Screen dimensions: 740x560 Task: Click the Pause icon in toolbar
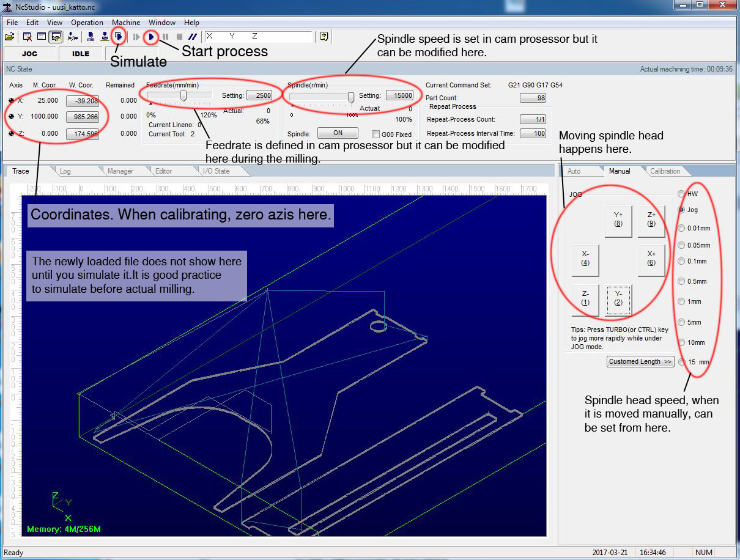pyautogui.click(x=165, y=37)
